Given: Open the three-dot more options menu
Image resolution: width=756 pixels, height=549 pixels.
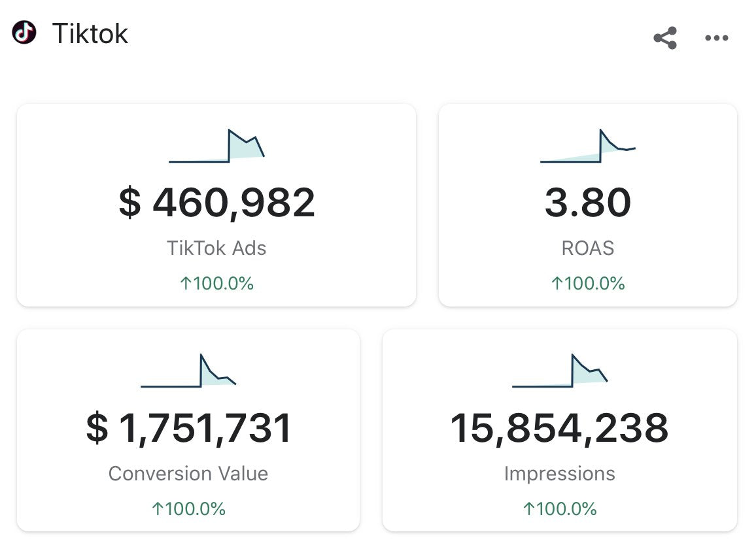Looking at the screenshot, I should [x=717, y=39].
